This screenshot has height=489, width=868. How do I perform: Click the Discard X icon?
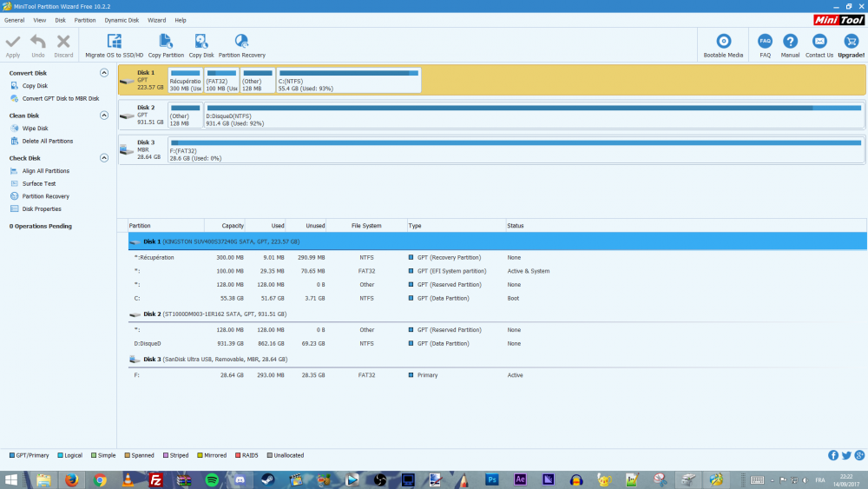tap(63, 42)
